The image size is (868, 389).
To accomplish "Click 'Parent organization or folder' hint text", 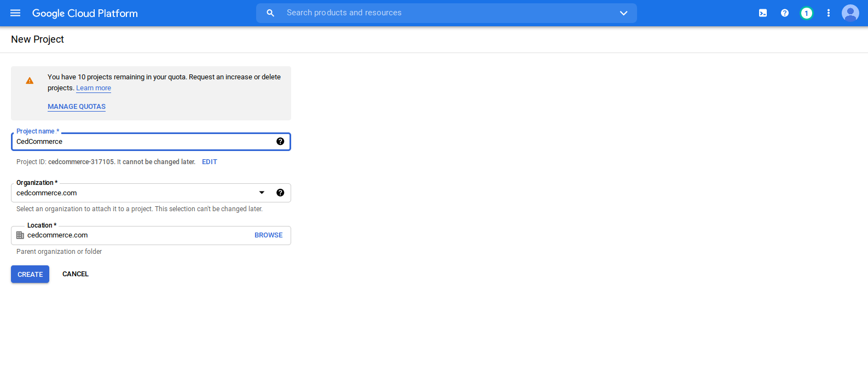I will (x=59, y=252).
